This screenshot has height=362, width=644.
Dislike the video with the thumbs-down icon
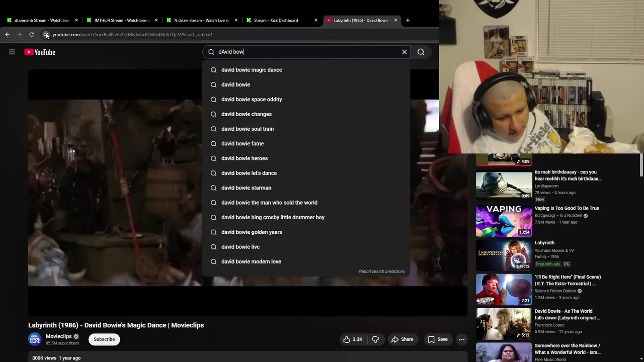point(375,339)
